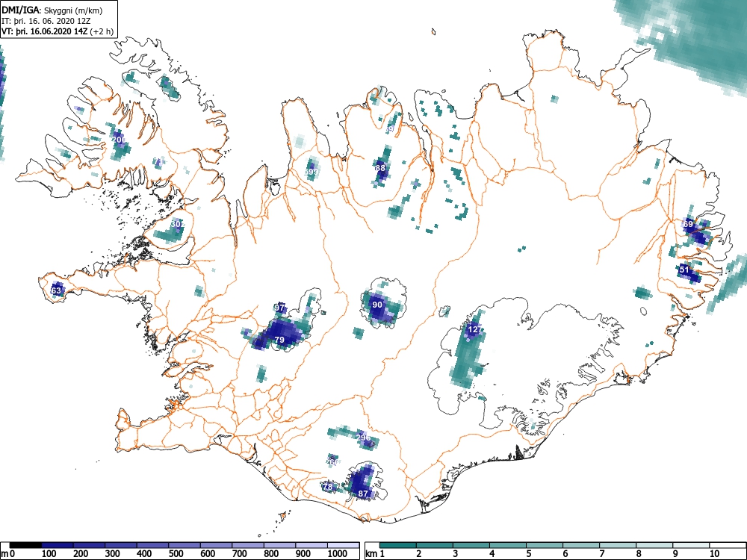The image size is (747, 560).
Task: Click the 'IT: þri. 16. 06. 2020 12Z' line
Action: click(x=46, y=21)
